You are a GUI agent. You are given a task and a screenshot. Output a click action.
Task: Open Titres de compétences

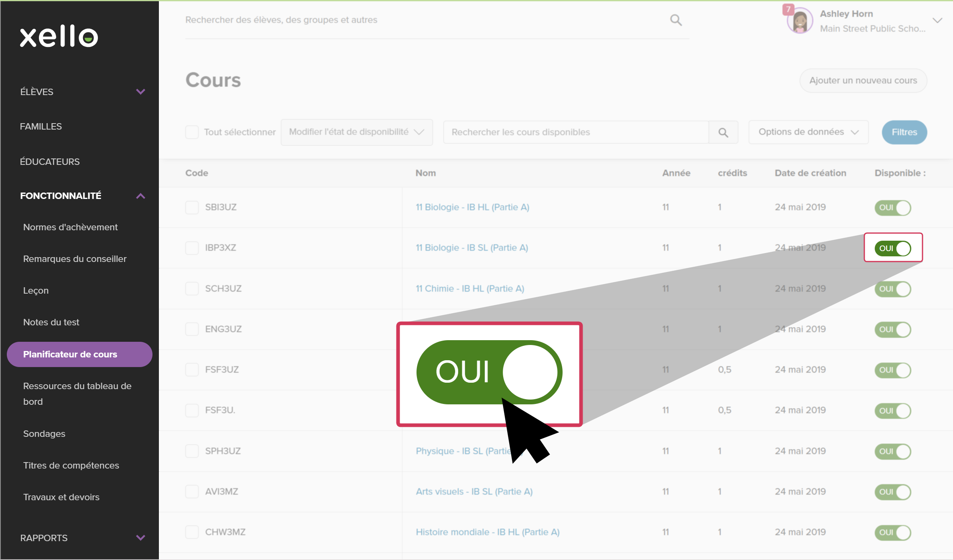coord(71,465)
